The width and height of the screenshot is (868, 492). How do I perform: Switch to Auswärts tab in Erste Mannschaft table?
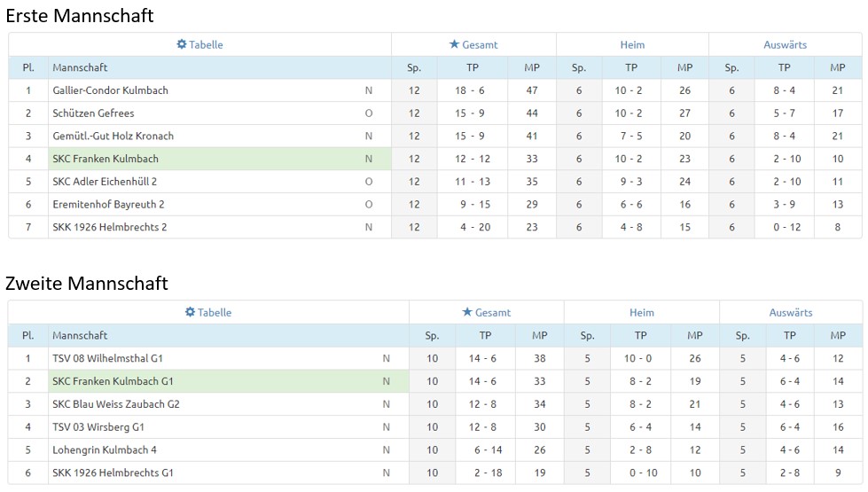(785, 44)
